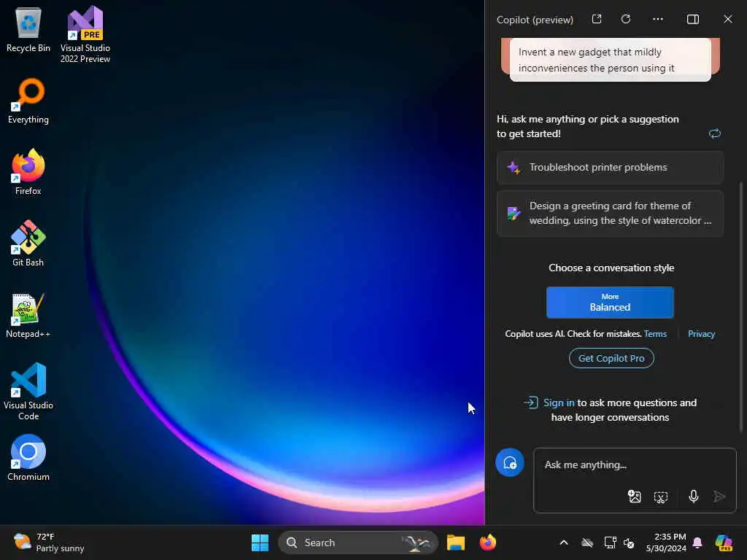Open File Explorer from taskbar
This screenshot has width=747, height=560.
455,542
